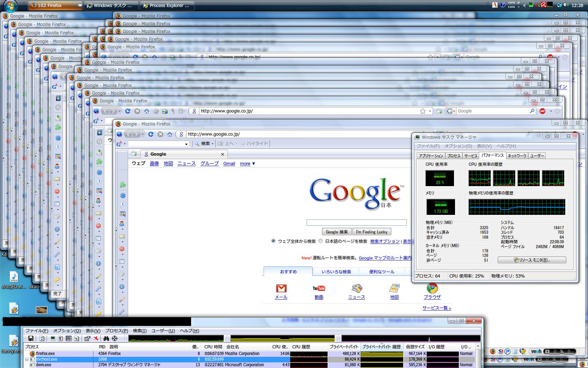Select the 便利なツール tab on the Google page

coord(382,272)
